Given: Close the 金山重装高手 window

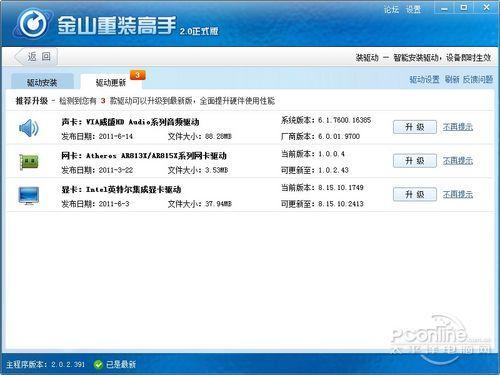Looking at the screenshot, I should tap(486, 8).
